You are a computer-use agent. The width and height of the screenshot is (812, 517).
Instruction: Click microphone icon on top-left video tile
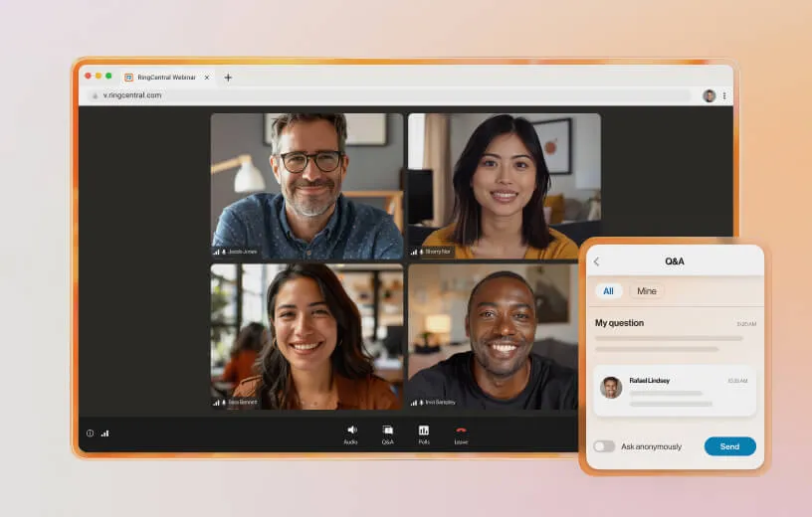(x=224, y=252)
